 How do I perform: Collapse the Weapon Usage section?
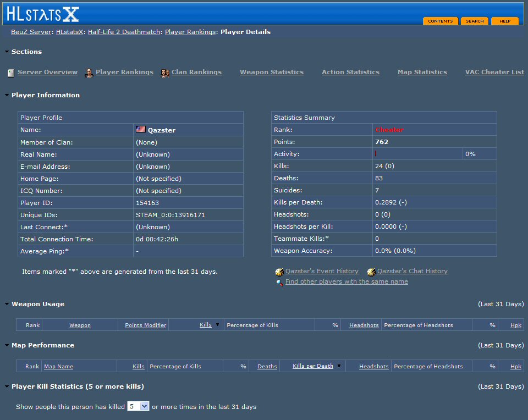[7, 304]
